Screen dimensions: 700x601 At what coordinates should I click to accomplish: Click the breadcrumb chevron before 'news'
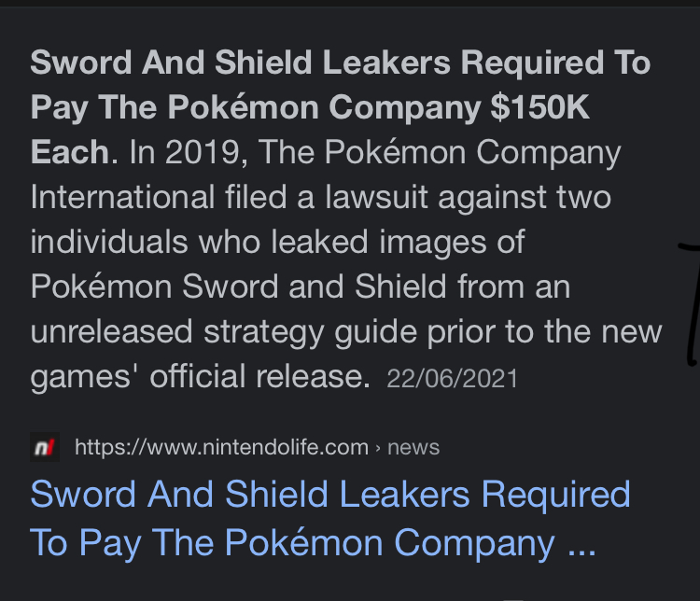378,448
